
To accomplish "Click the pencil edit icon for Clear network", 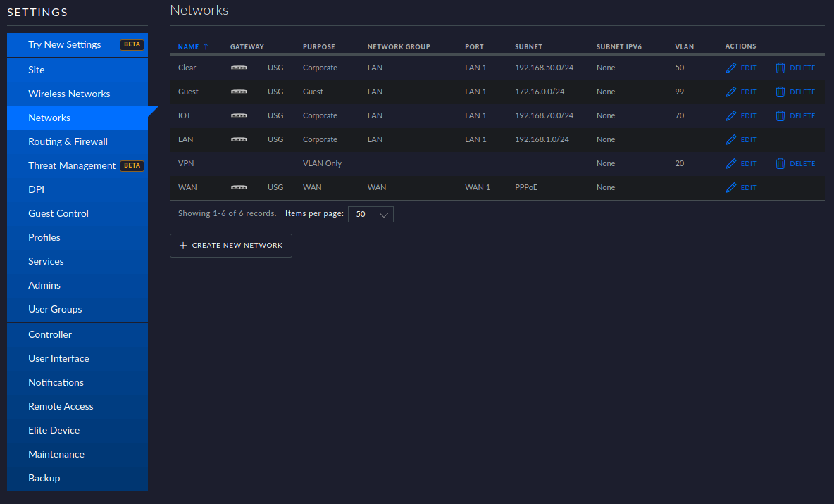I will [731, 68].
